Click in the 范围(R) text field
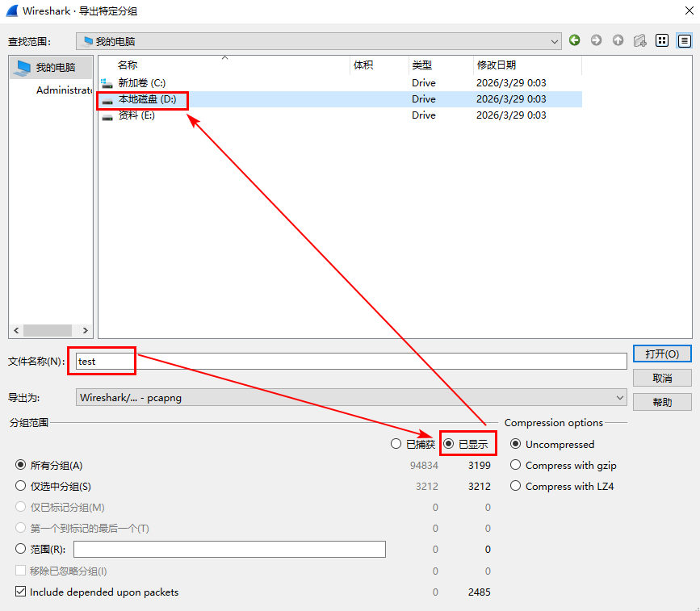 (x=229, y=550)
